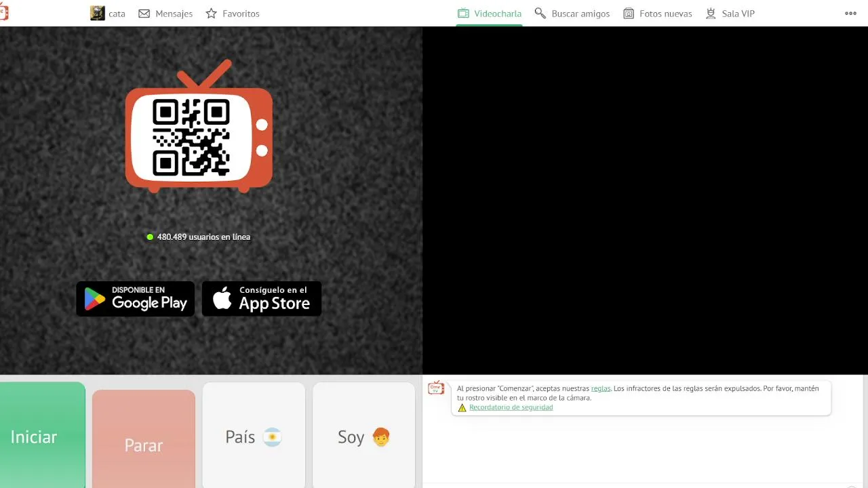The height and width of the screenshot is (488, 868).
Task: Open the Favoritos tab
Action: [x=233, y=14]
